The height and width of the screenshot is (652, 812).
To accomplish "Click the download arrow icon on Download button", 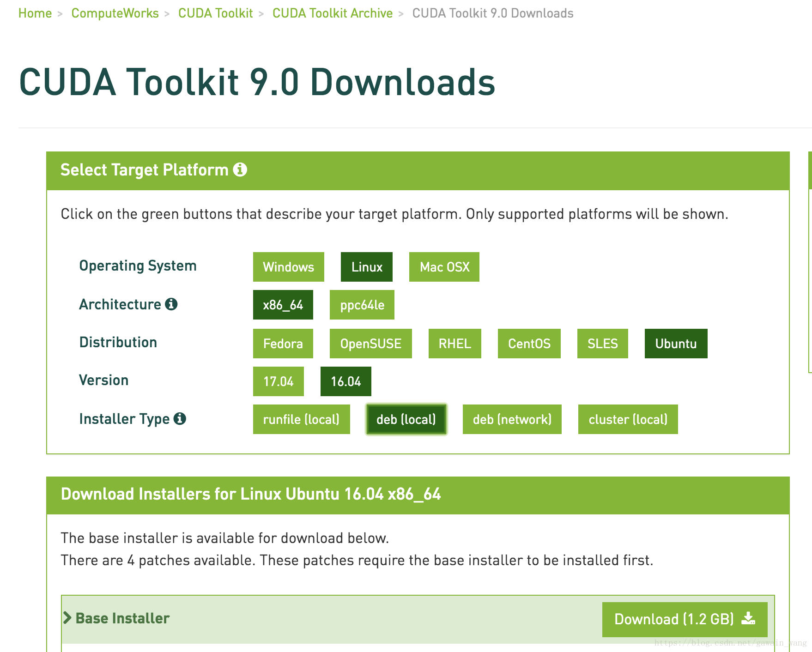I will (748, 618).
